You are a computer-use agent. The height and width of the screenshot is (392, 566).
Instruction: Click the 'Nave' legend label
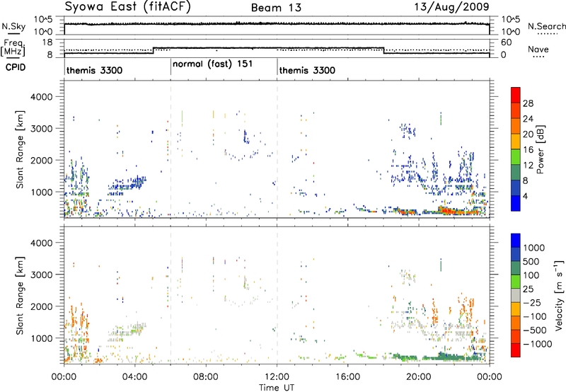(538, 50)
